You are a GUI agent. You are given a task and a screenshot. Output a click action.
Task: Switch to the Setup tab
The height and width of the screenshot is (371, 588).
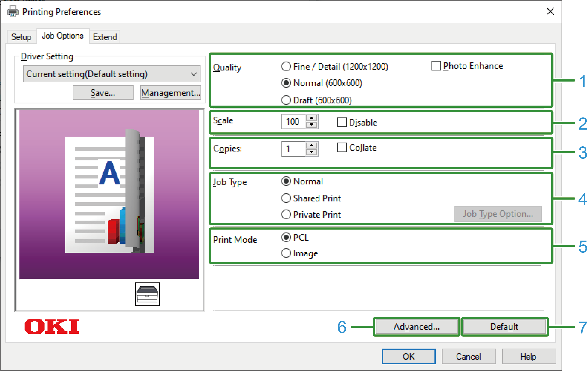click(x=21, y=37)
